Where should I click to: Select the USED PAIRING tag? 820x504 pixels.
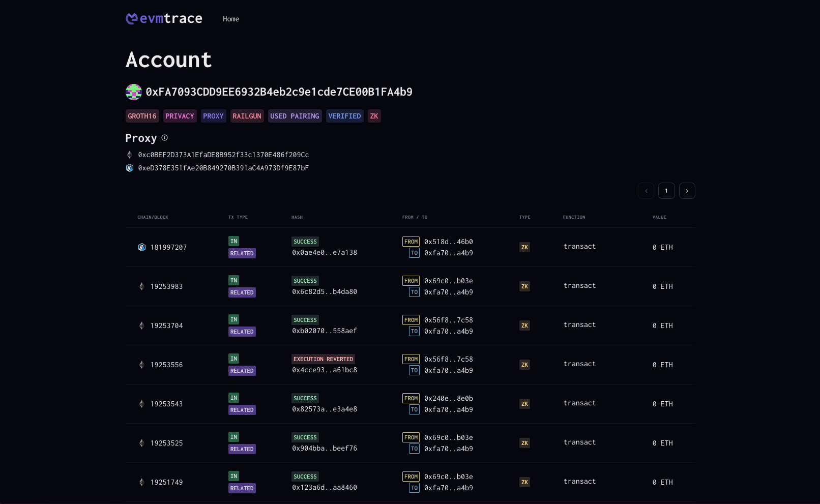point(295,116)
